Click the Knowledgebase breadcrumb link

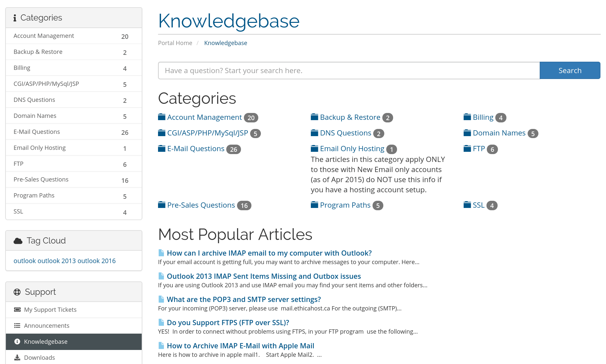click(x=226, y=43)
